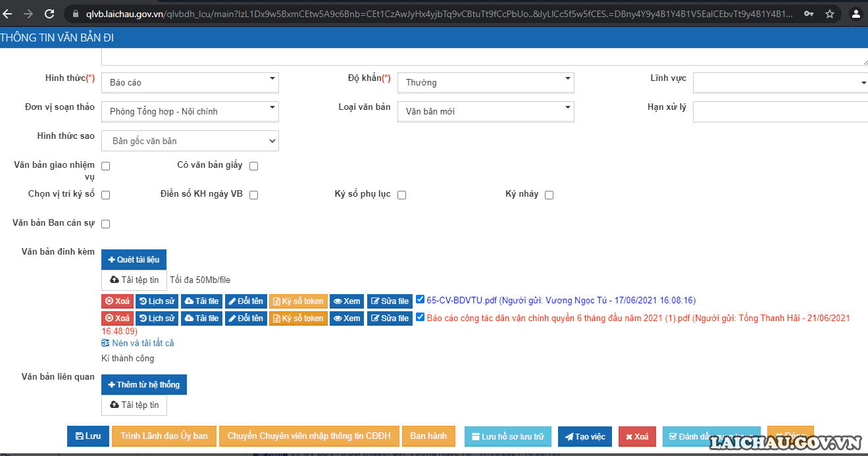Enable the Văn bản giao nhiệm vụ checkbox
The width and height of the screenshot is (868, 456).
point(105,166)
